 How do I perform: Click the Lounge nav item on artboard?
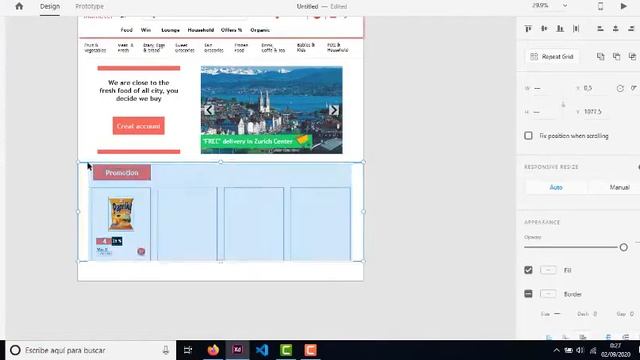pyautogui.click(x=171, y=30)
